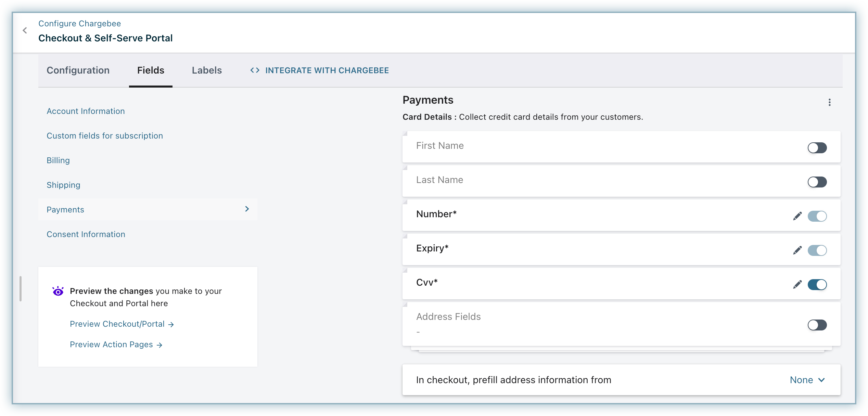Switch to the Labels tab
Image resolution: width=868 pixels, height=416 pixels.
(x=207, y=70)
